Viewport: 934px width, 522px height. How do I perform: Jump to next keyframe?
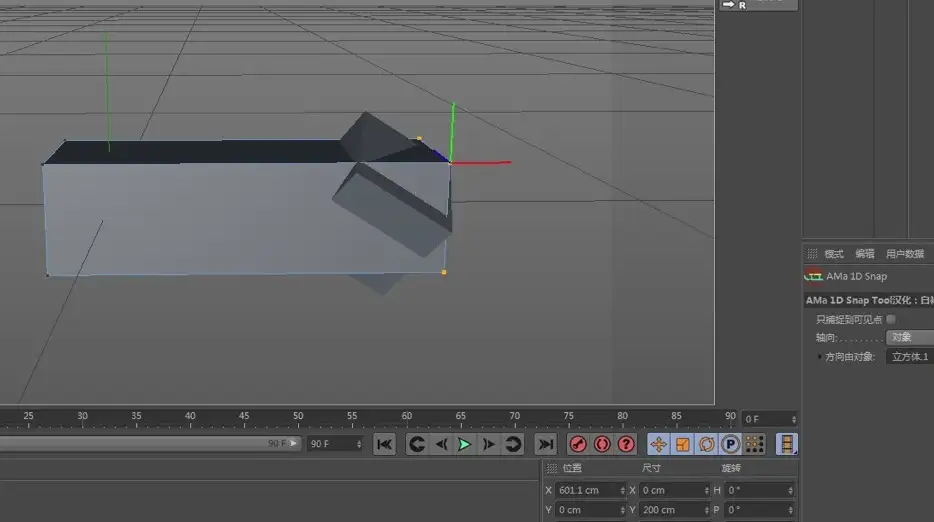click(x=513, y=444)
